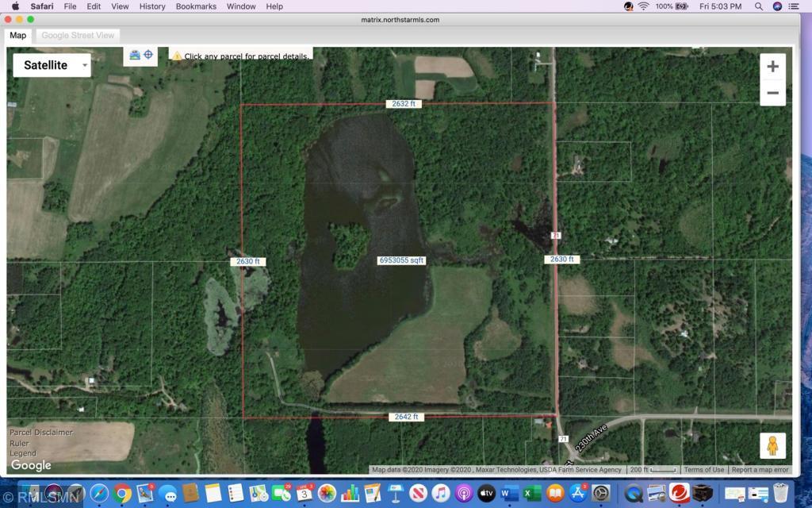Click the map layers image icon
The height and width of the screenshot is (508, 812).
pos(135,55)
